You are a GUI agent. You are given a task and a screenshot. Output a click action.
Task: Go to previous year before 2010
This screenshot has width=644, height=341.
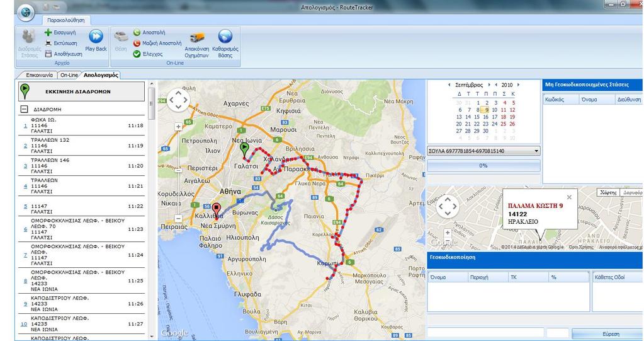[x=496, y=84]
